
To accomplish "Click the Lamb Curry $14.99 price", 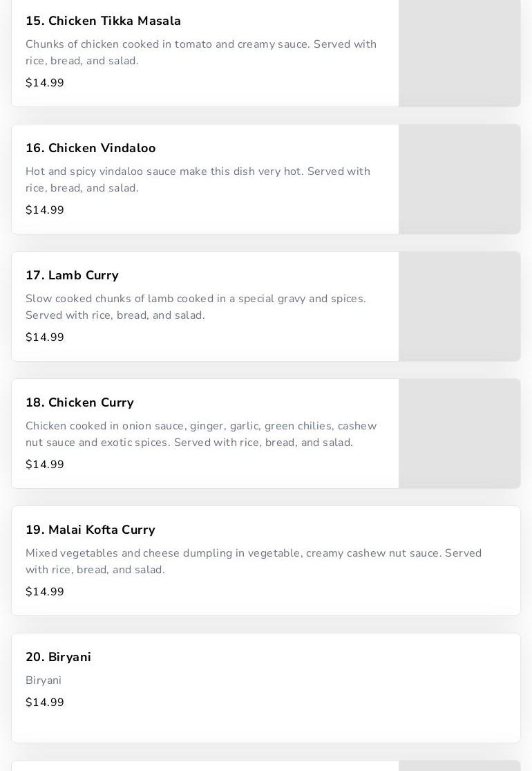I will click(x=45, y=337).
